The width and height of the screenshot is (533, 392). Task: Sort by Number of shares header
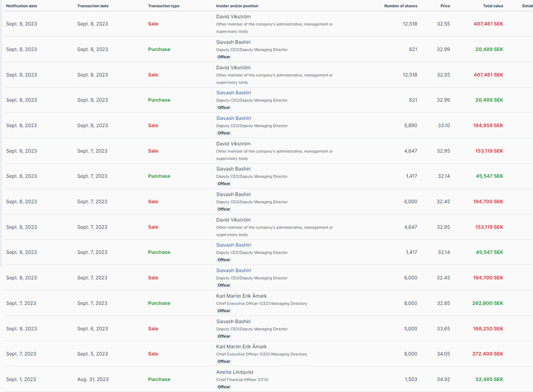[401, 6]
